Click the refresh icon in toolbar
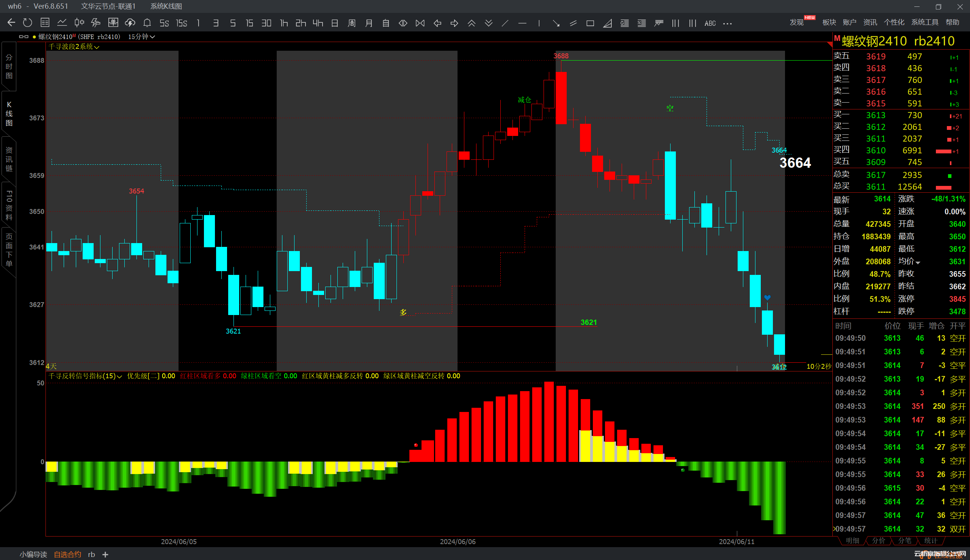The width and height of the screenshot is (970, 560). [x=27, y=23]
